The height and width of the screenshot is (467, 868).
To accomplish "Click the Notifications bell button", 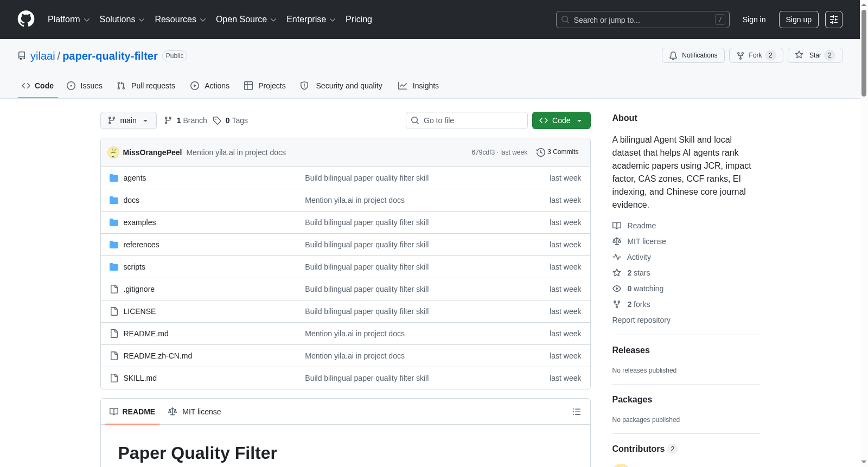I will [693, 55].
